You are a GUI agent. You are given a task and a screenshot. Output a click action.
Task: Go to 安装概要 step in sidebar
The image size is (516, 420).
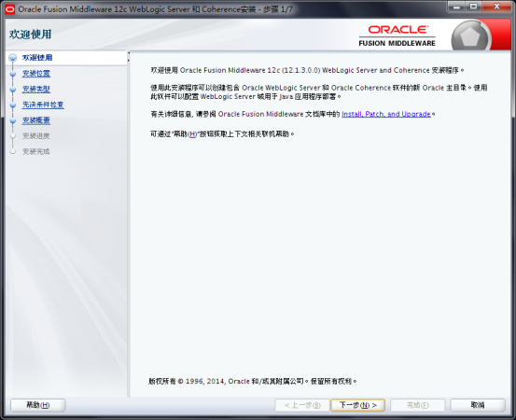(36, 120)
